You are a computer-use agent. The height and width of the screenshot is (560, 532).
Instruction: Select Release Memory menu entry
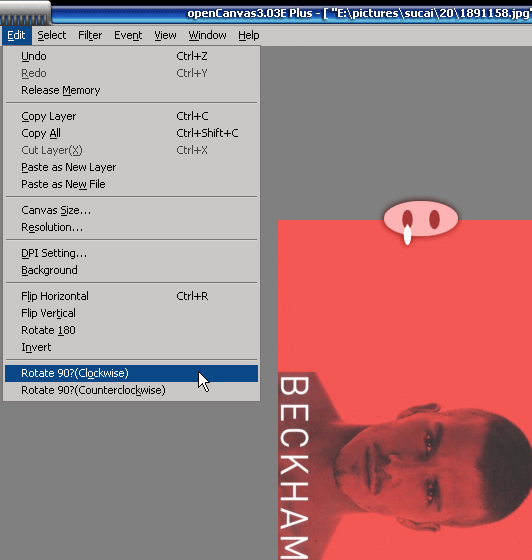point(131,90)
